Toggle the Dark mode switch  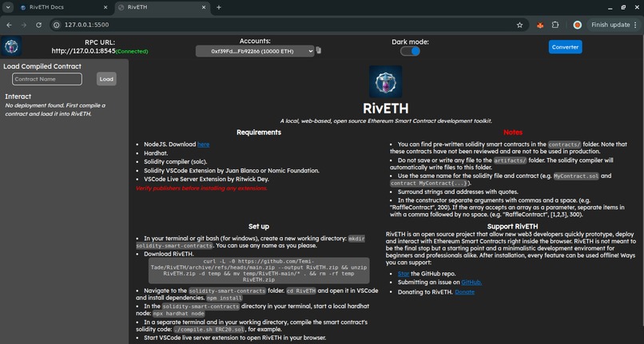[x=410, y=51]
